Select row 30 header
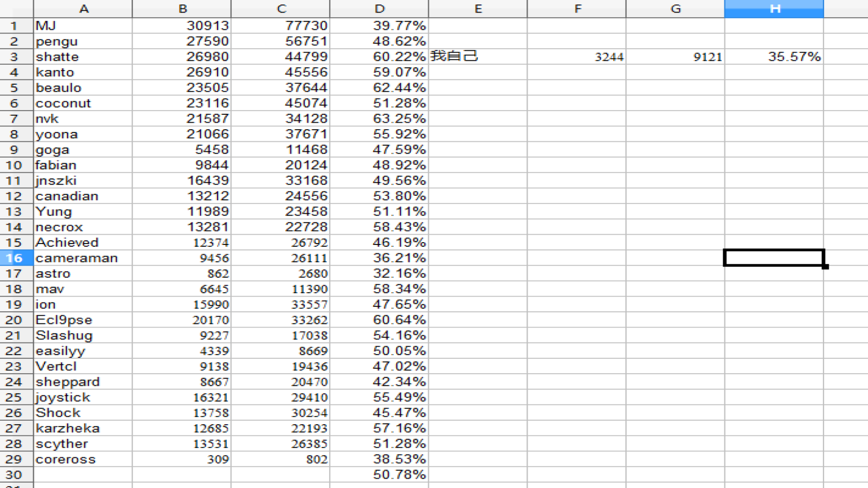The height and width of the screenshot is (488, 868). (14, 475)
